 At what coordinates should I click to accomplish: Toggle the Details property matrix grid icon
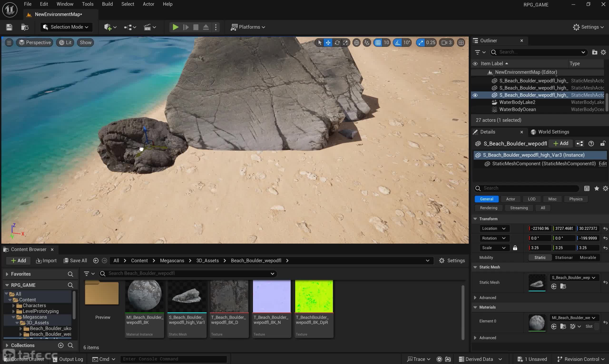[587, 188]
